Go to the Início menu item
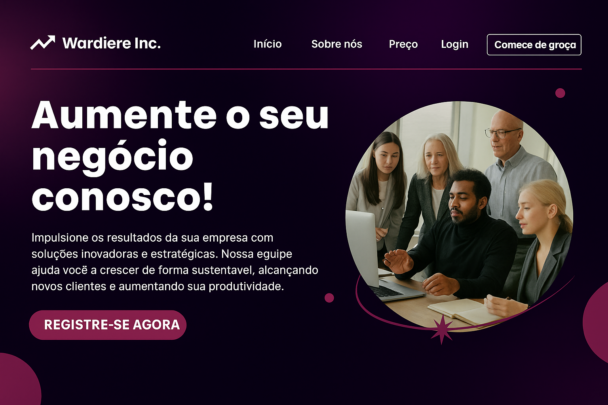 pos(268,44)
